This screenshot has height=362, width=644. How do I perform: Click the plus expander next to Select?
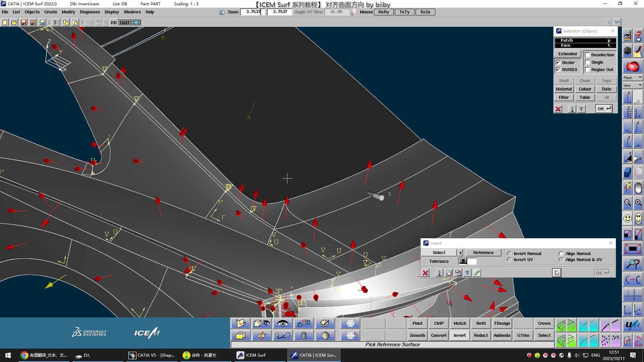461,253
